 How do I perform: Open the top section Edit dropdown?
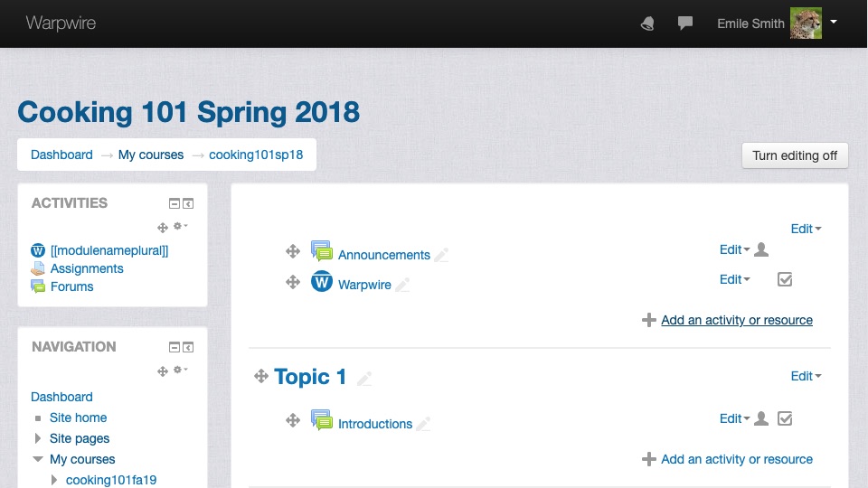point(806,229)
